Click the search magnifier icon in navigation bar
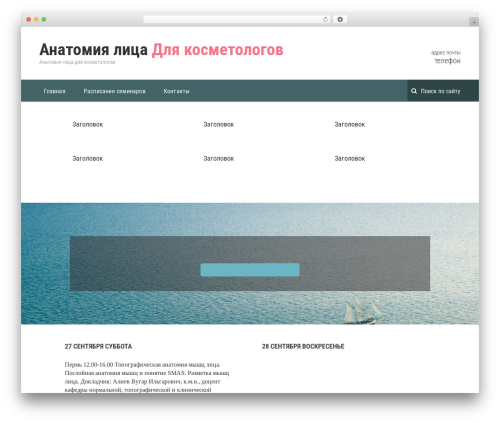The width and height of the screenshot is (500, 423). [x=414, y=91]
